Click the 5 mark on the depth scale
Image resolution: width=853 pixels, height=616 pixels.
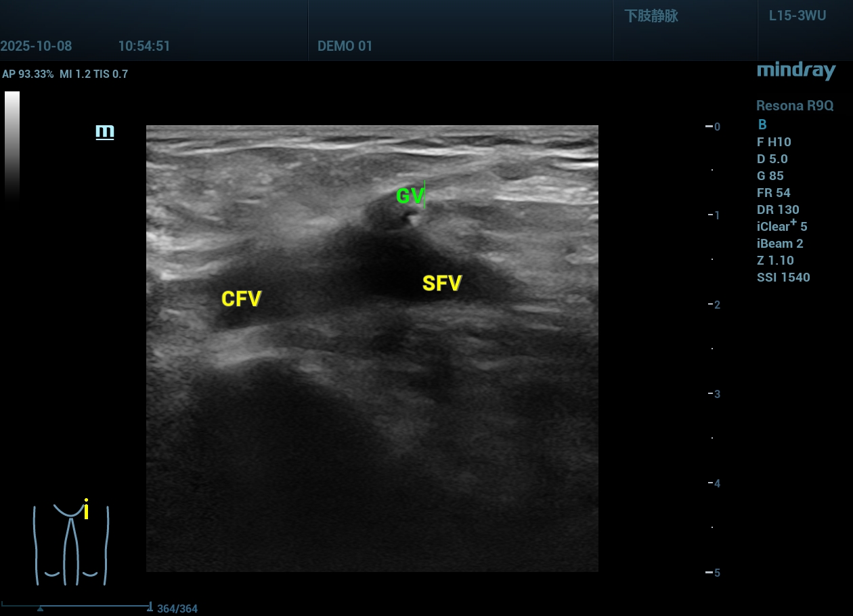click(x=717, y=573)
